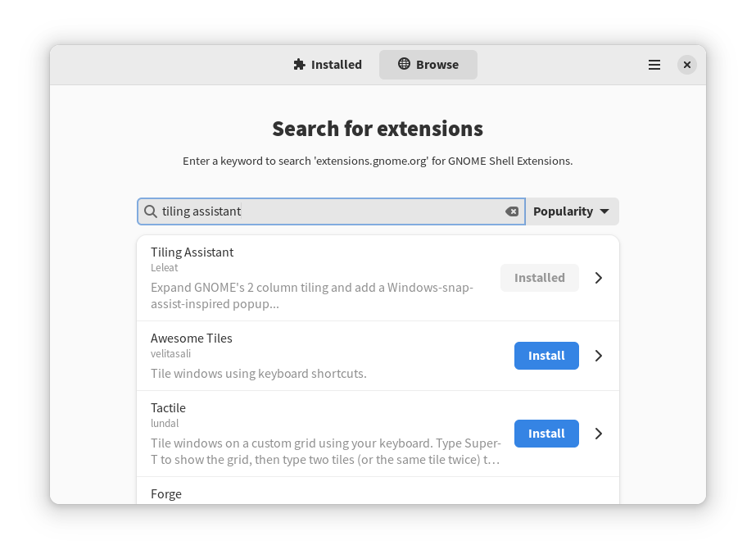The image size is (756, 559).
Task: Clear the search text with the backspace icon
Action: pos(512,211)
